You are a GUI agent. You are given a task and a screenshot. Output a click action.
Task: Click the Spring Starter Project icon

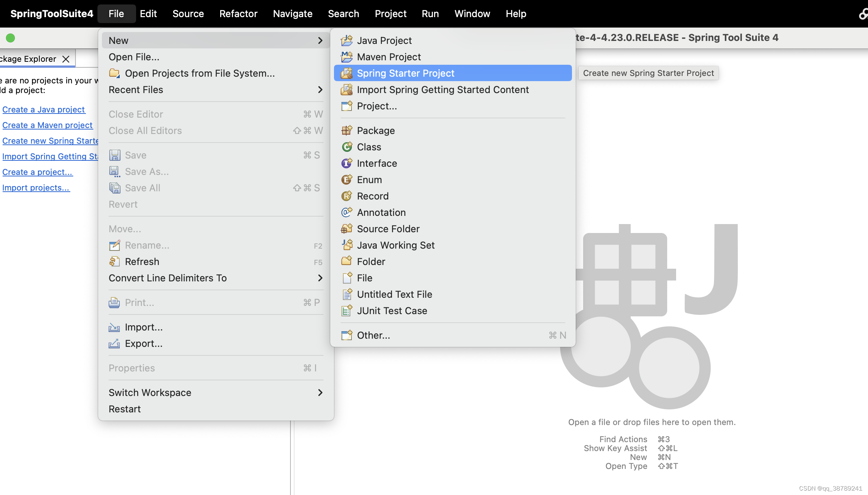[347, 73]
